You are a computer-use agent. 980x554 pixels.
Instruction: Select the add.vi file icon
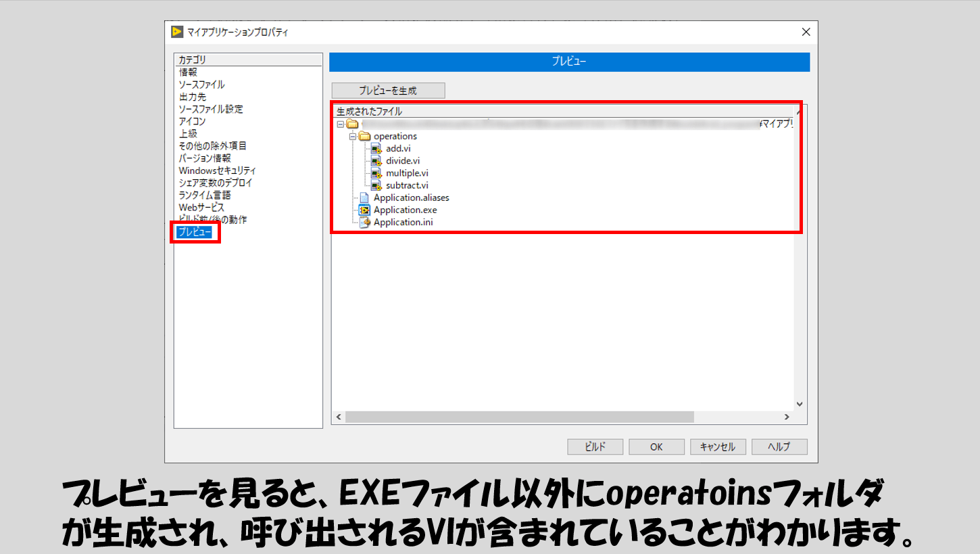click(x=376, y=148)
